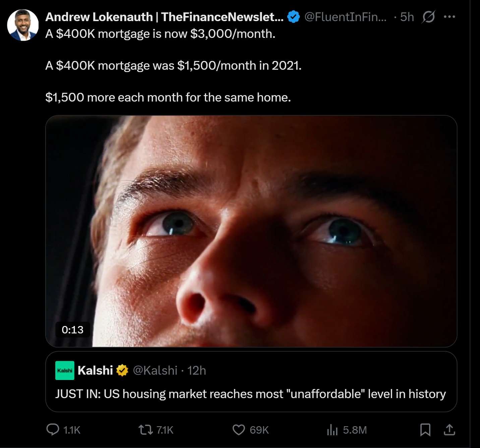This screenshot has width=480, height=448.
Task: Open Andrew Lokenauth's profile picture
Action: [x=23, y=25]
